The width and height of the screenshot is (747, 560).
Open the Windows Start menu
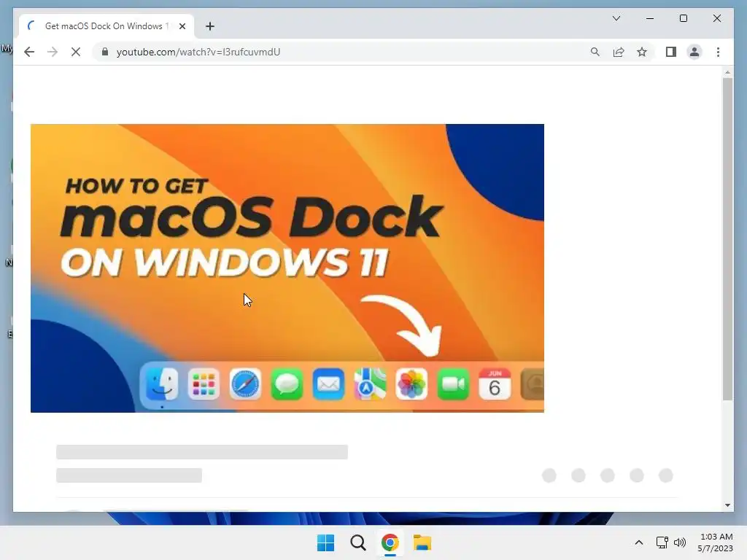[x=326, y=542]
